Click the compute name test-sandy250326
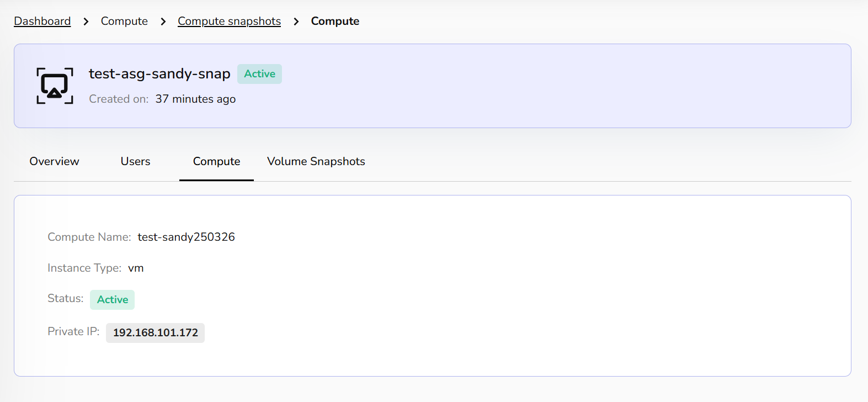The height and width of the screenshot is (402, 868). (186, 237)
